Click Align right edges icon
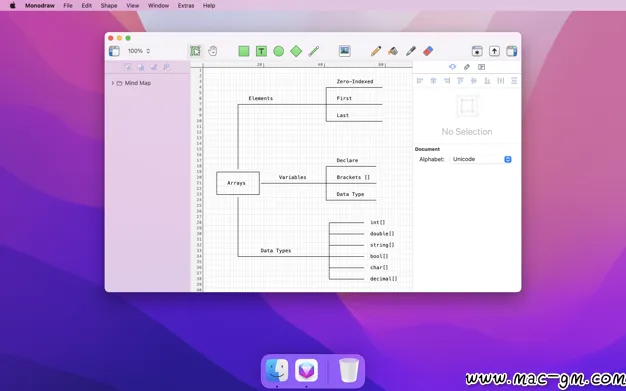This screenshot has width=626, height=391. (x=447, y=81)
